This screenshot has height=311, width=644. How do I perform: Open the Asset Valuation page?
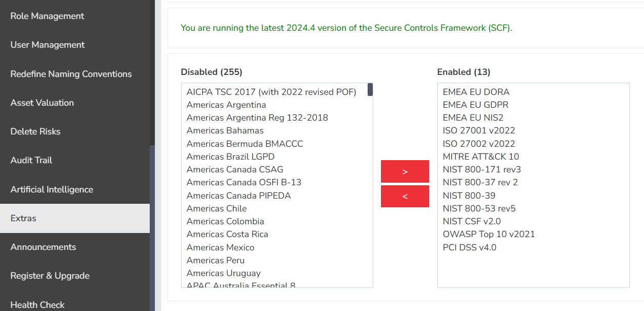(x=42, y=103)
